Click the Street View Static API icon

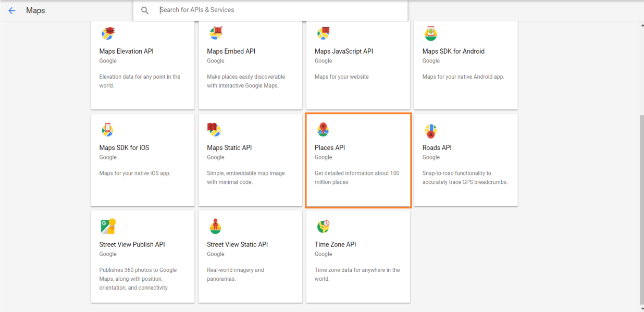216,226
